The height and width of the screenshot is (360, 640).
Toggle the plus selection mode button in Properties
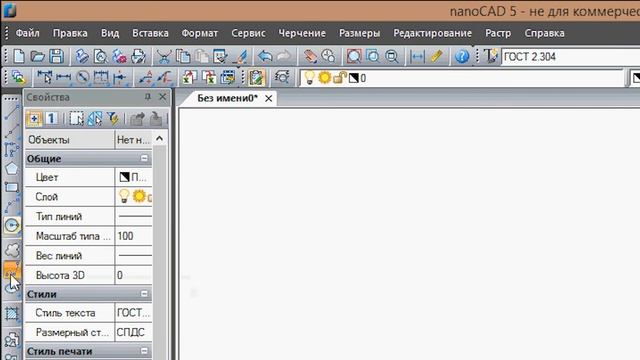coord(34,119)
